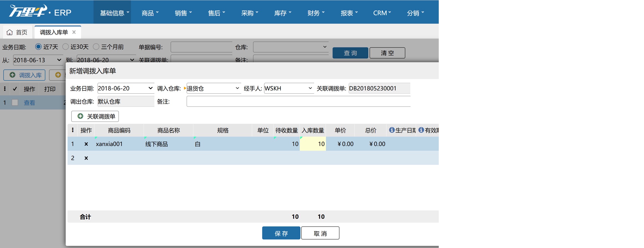Click the green plus on 关联调拨单 button

[x=80, y=116]
